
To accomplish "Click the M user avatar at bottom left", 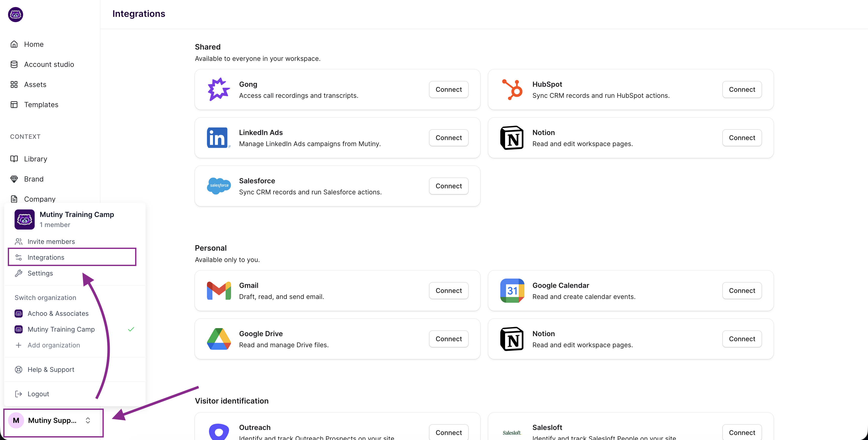I will (16, 420).
